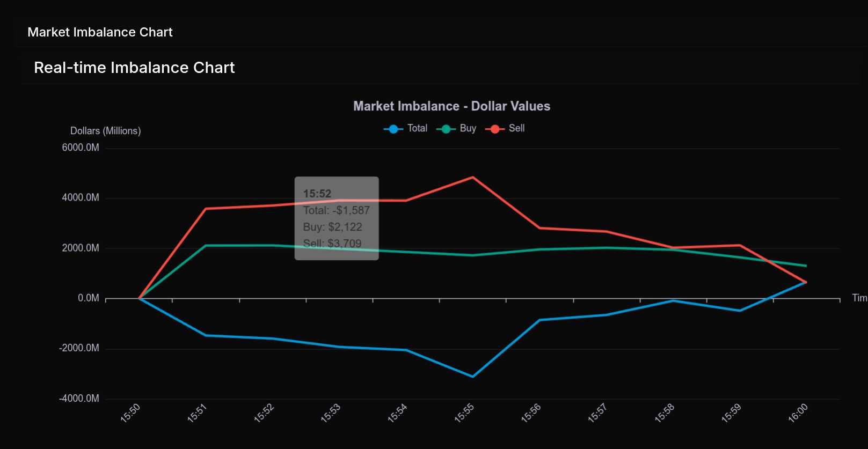868x449 pixels.
Task: Click the blue Total legend marker
Action: click(x=393, y=129)
